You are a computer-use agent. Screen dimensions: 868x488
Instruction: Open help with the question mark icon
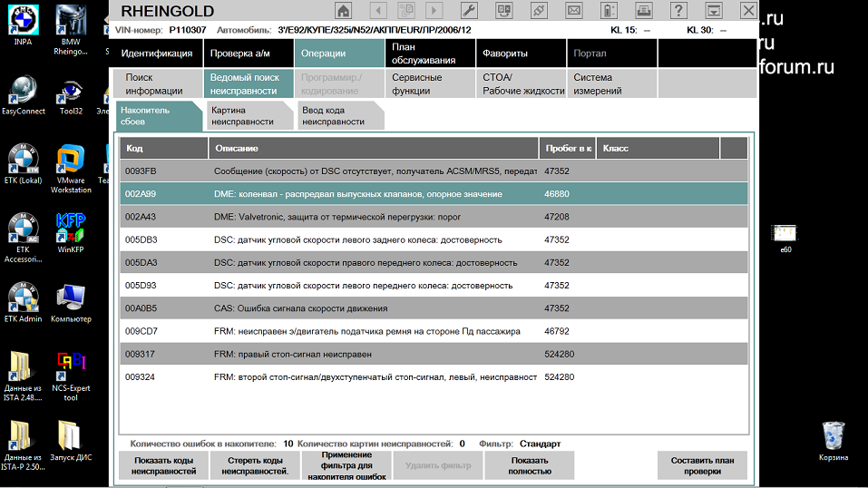(678, 11)
